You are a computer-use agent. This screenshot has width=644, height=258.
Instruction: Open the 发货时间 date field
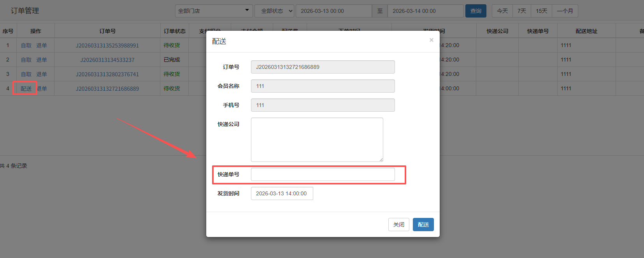282,193
